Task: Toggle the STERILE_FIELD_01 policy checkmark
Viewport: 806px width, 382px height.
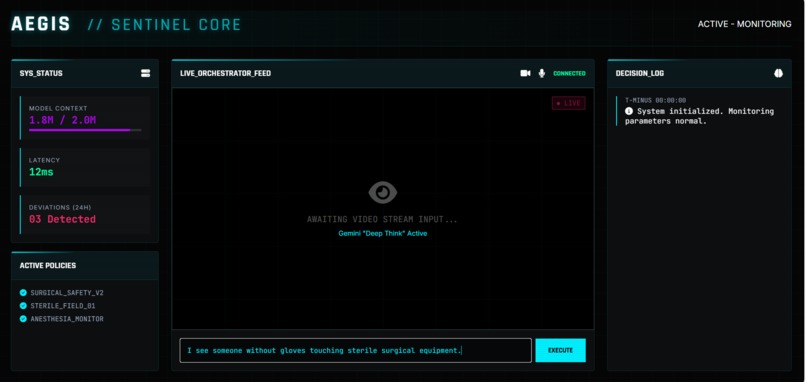Action: (23, 306)
